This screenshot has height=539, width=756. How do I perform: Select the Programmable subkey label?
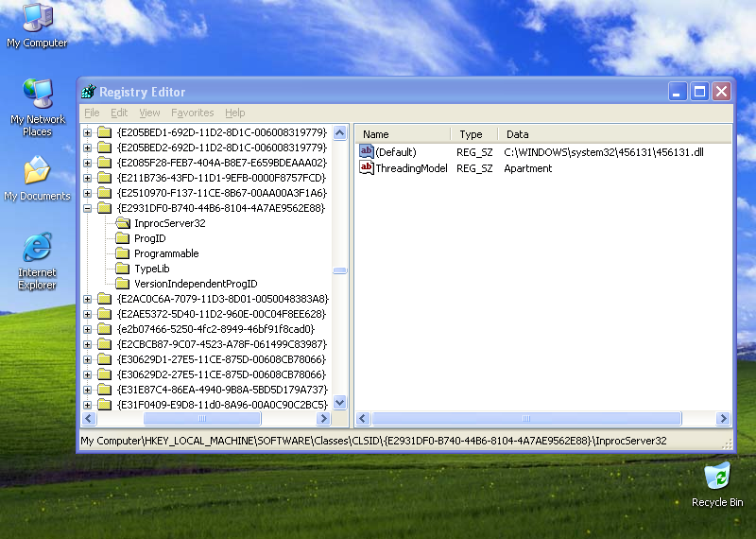point(166,253)
